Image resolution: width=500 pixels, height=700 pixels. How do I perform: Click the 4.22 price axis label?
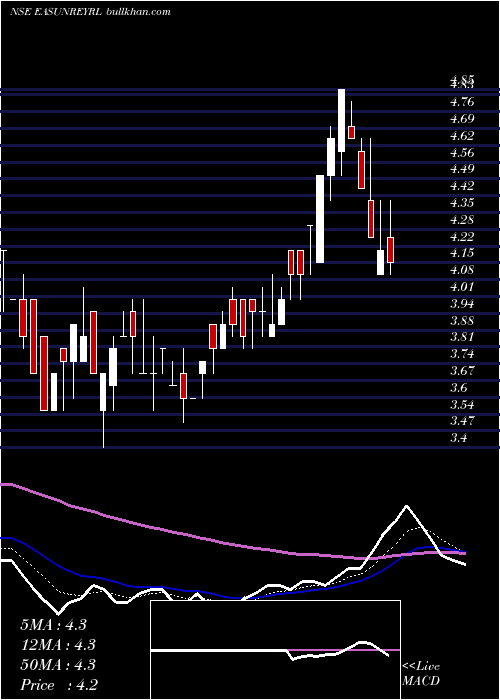(462, 237)
